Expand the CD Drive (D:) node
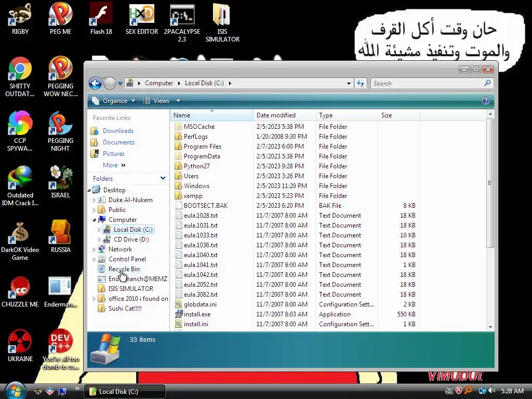532x399 pixels. coord(99,240)
